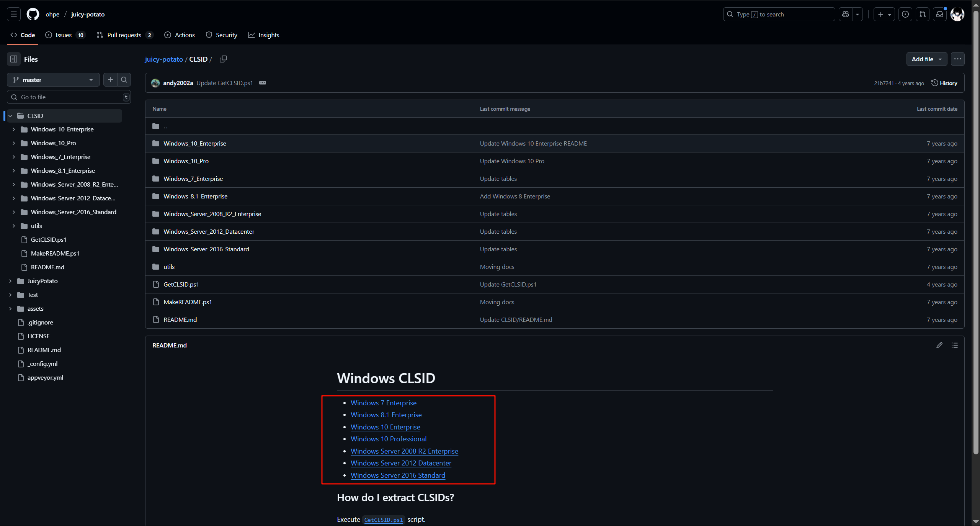
Task: Open the master branch dropdown
Action: tap(53, 80)
